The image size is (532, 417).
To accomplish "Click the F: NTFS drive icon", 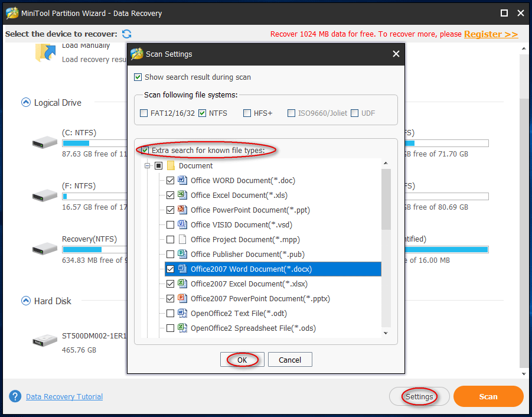I will (x=45, y=196).
